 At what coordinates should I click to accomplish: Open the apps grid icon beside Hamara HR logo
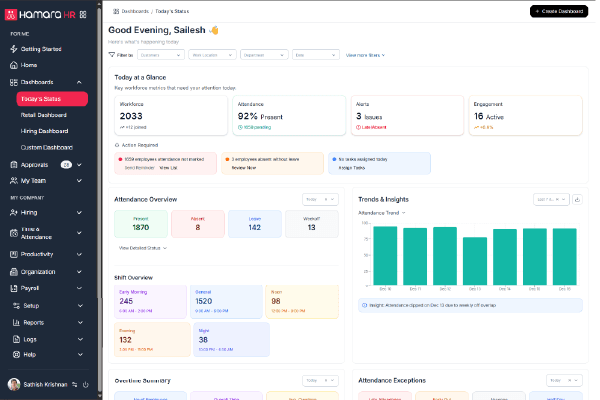[x=83, y=15]
